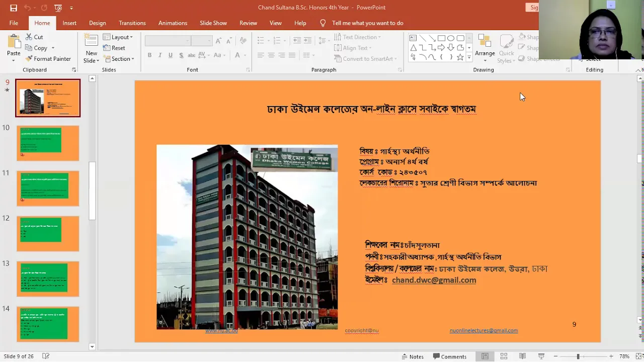The height and width of the screenshot is (362, 644).
Task: Select slide 10 thumbnail
Action: (x=48, y=143)
